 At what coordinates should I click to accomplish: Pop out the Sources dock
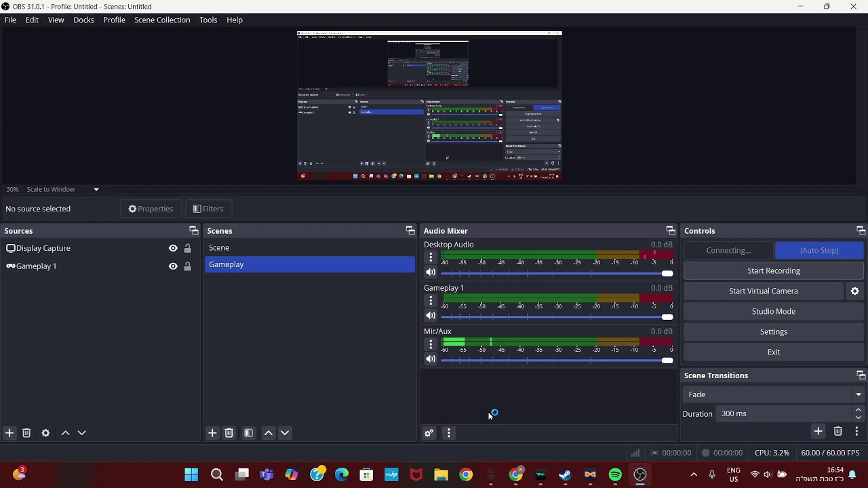coord(194,230)
